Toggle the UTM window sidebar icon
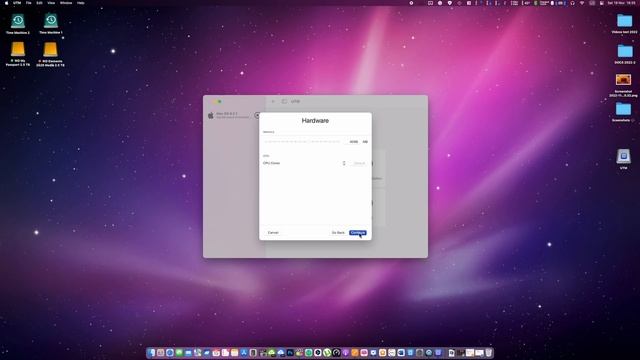This screenshot has width=640, height=360. (x=284, y=101)
